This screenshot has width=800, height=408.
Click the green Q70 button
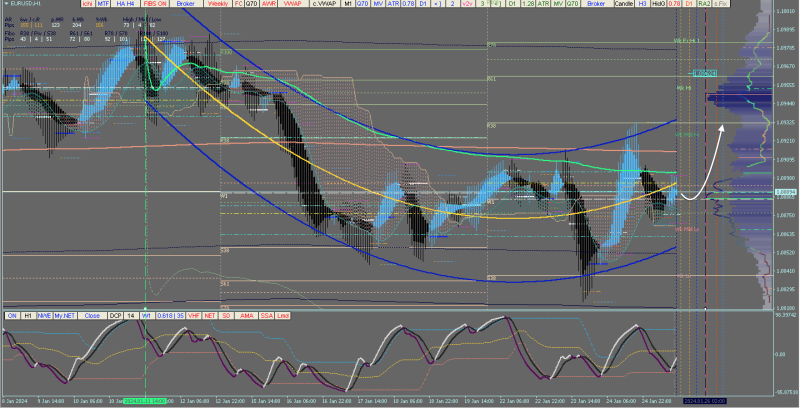(x=572, y=4)
